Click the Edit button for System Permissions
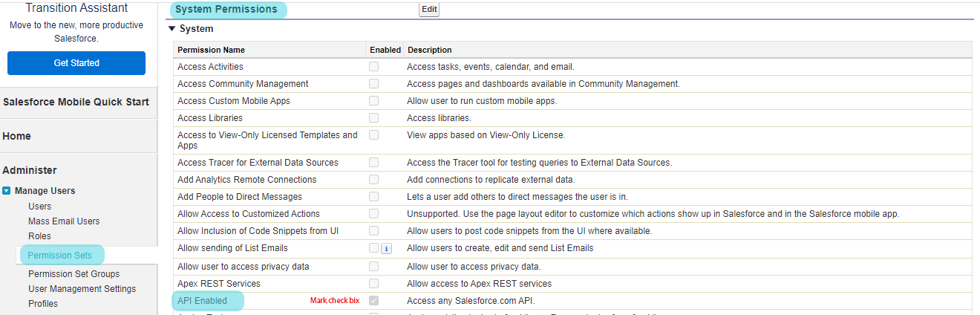 429,10
